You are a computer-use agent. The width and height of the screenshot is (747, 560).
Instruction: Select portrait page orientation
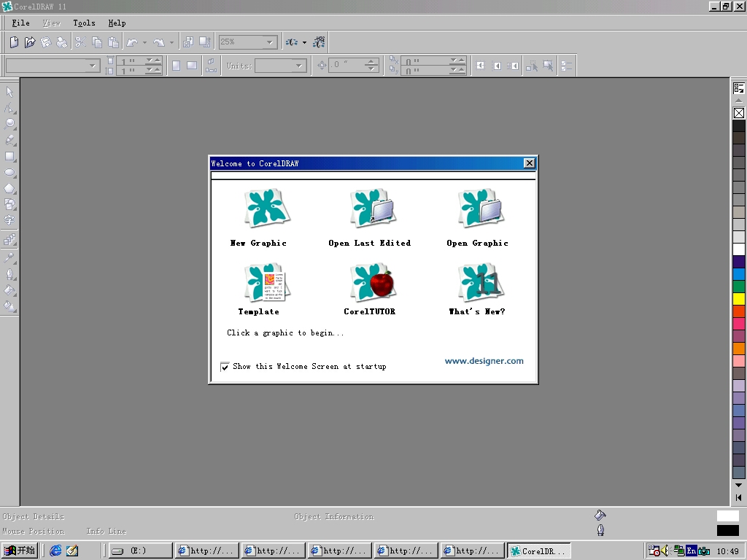[176, 66]
